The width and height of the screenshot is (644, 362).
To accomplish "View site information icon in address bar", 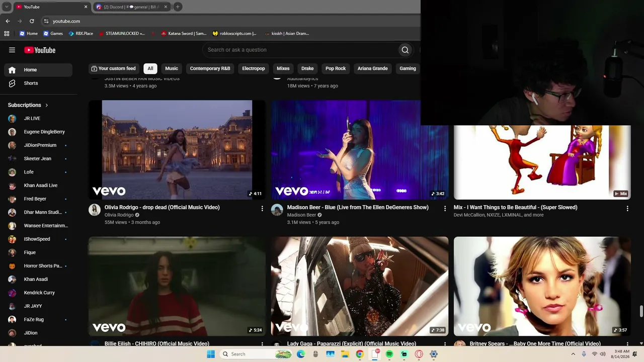I will [46, 21].
